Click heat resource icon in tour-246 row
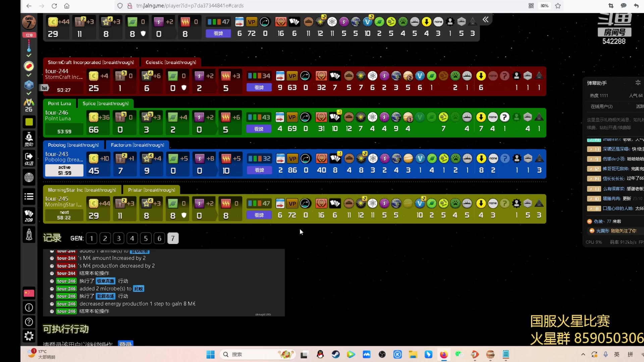The width and height of the screenshot is (644, 362). [x=226, y=117]
